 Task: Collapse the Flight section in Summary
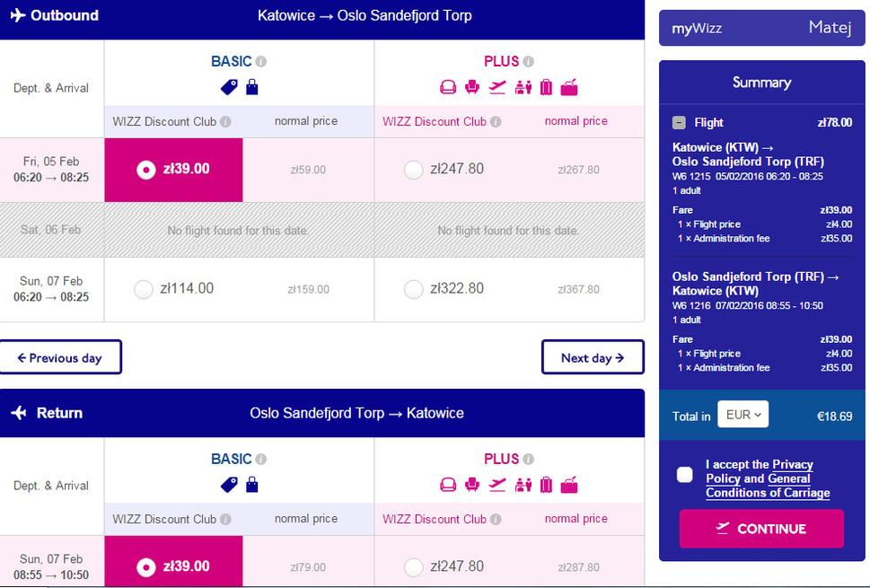coord(679,123)
